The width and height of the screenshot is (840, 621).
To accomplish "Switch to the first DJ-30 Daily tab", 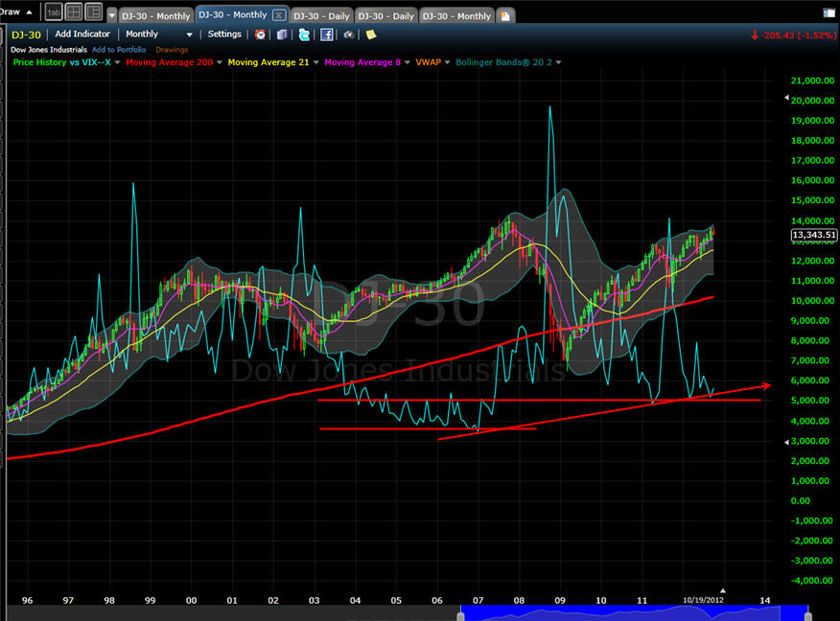I will pyautogui.click(x=320, y=15).
